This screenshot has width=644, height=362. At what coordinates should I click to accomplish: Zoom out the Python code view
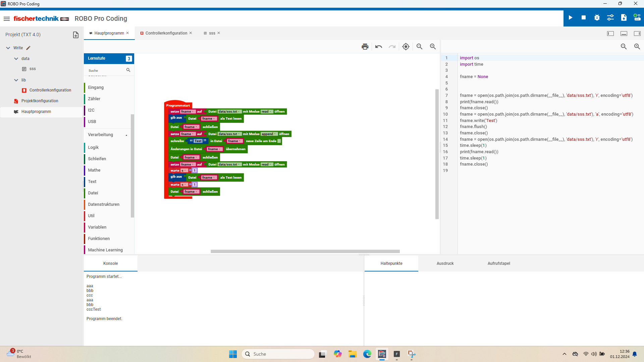tap(624, 47)
